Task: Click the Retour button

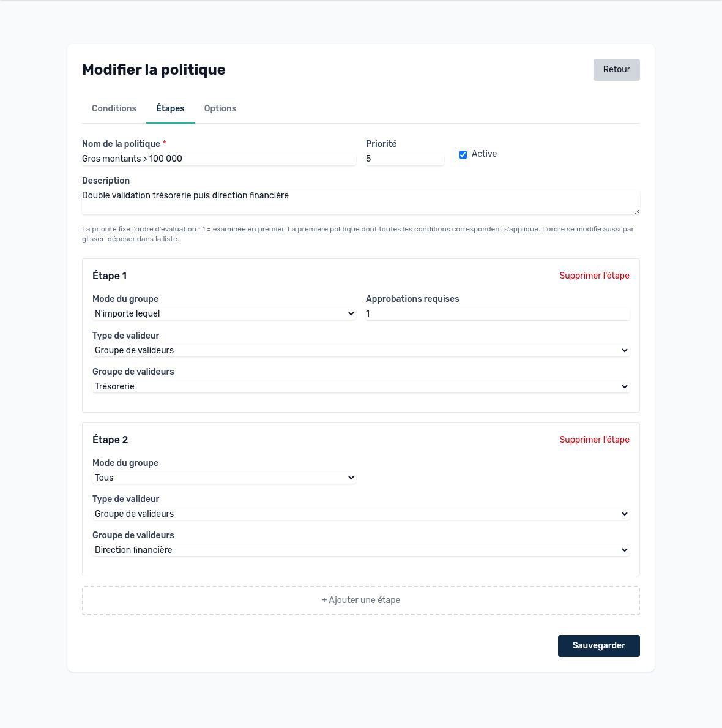Action: point(616,70)
